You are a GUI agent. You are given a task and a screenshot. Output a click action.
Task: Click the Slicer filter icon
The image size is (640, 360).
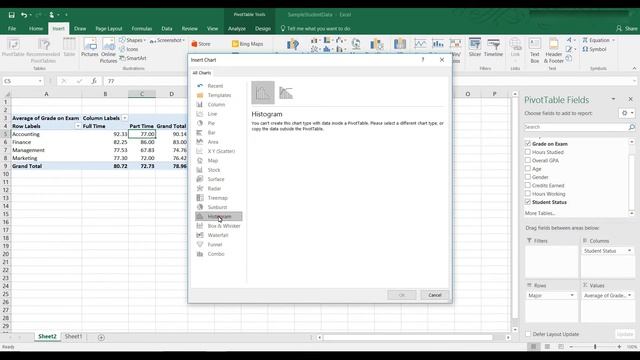(475, 47)
